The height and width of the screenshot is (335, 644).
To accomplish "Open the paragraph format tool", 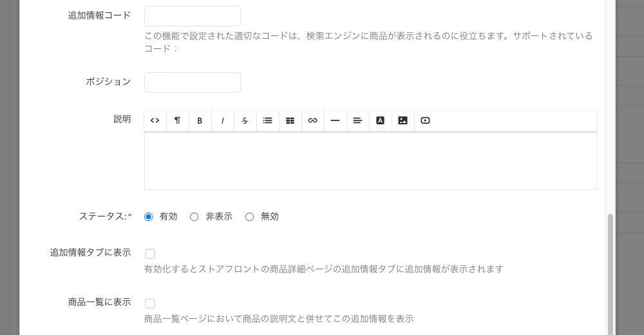I will pos(177,120).
